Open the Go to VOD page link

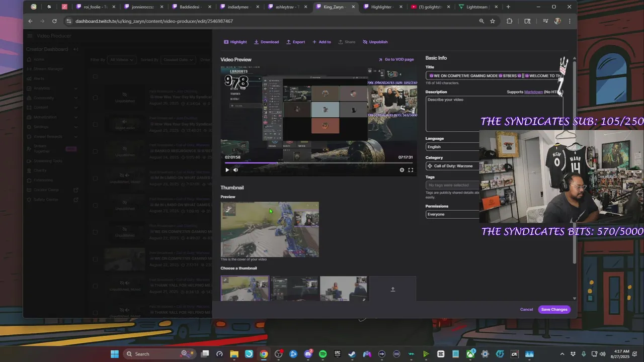396,59
